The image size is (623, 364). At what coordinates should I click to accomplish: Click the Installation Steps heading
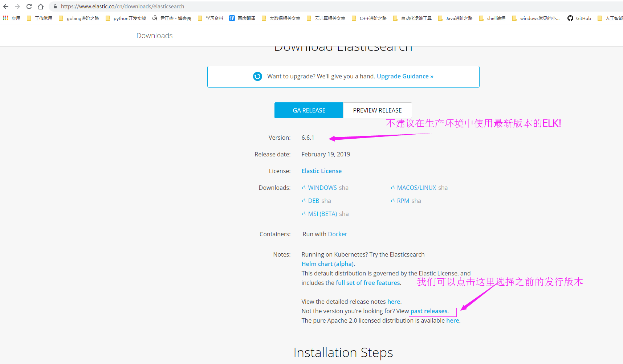343,353
